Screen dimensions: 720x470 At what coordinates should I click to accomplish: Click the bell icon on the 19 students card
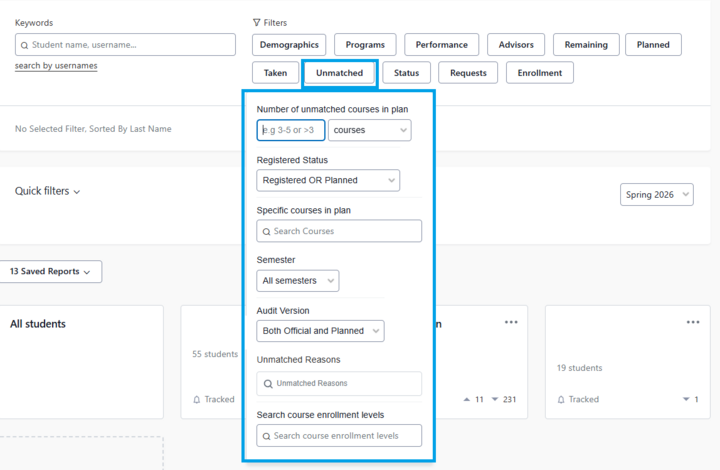[561, 400]
